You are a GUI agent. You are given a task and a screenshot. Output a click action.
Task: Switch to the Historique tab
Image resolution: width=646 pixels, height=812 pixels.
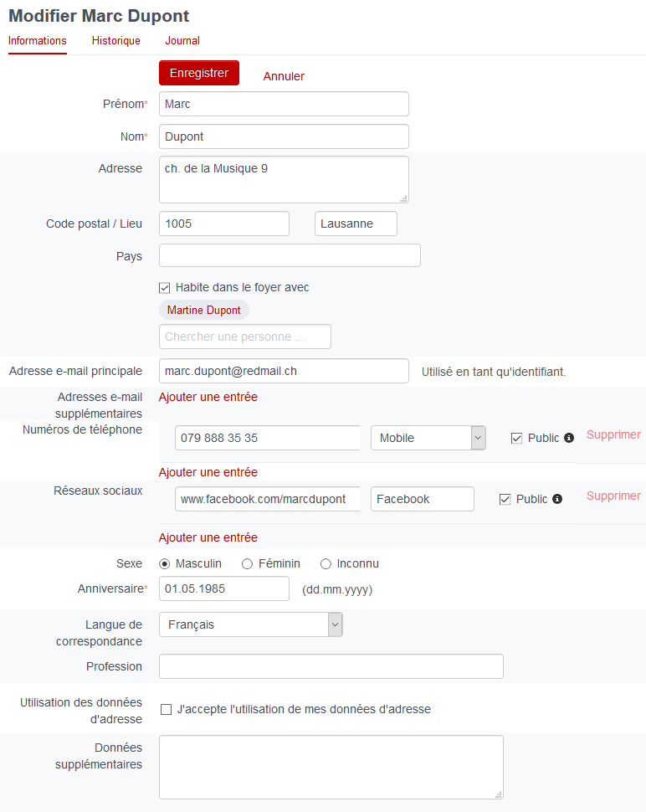[116, 41]
